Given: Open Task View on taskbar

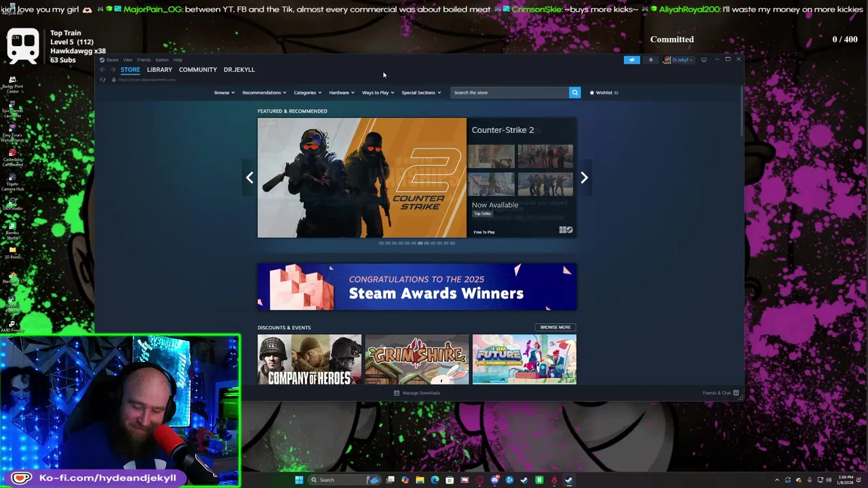Looking at the screenshot, I should (390, 480).
